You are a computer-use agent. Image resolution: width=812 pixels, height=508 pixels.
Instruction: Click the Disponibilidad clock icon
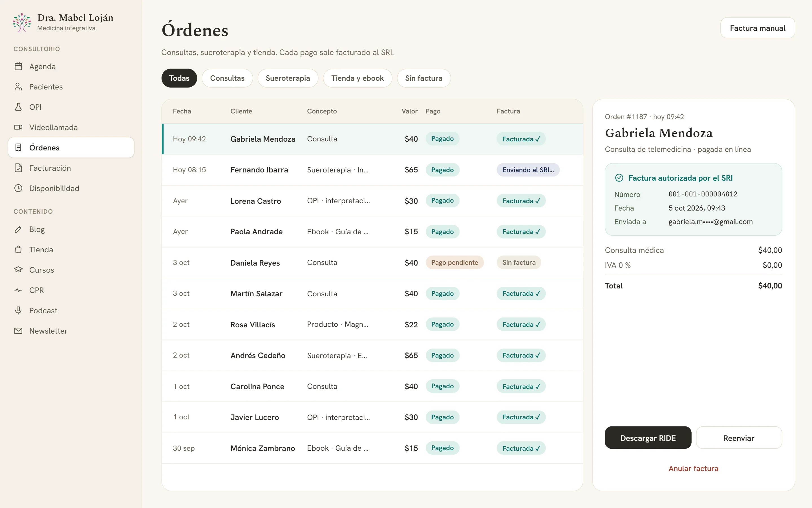[18, 188]
